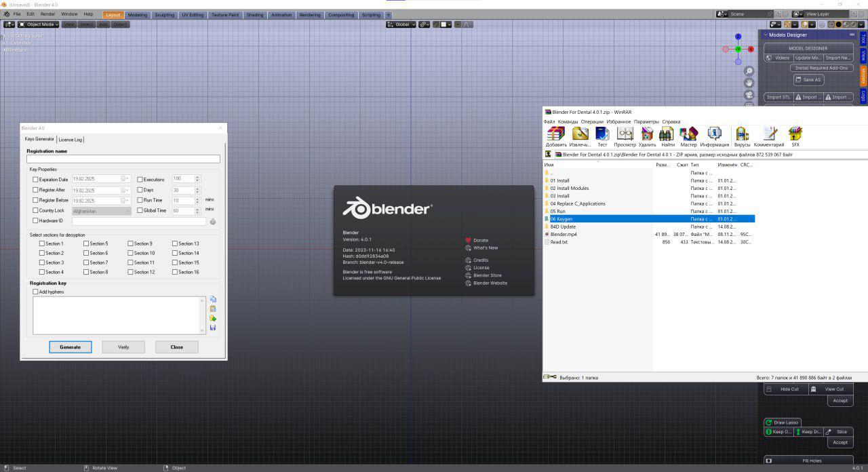Expand the Global transform orientation dropdown

pos(401,24)
